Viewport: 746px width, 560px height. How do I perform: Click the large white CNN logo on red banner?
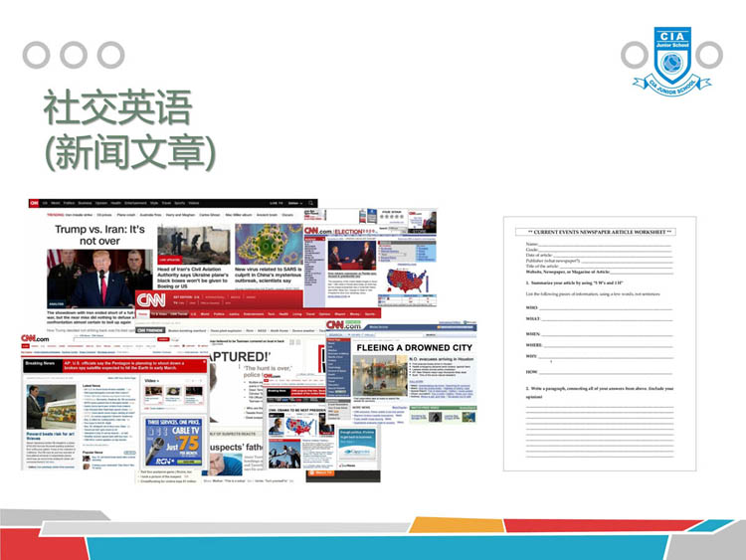(x=151, y=300)
